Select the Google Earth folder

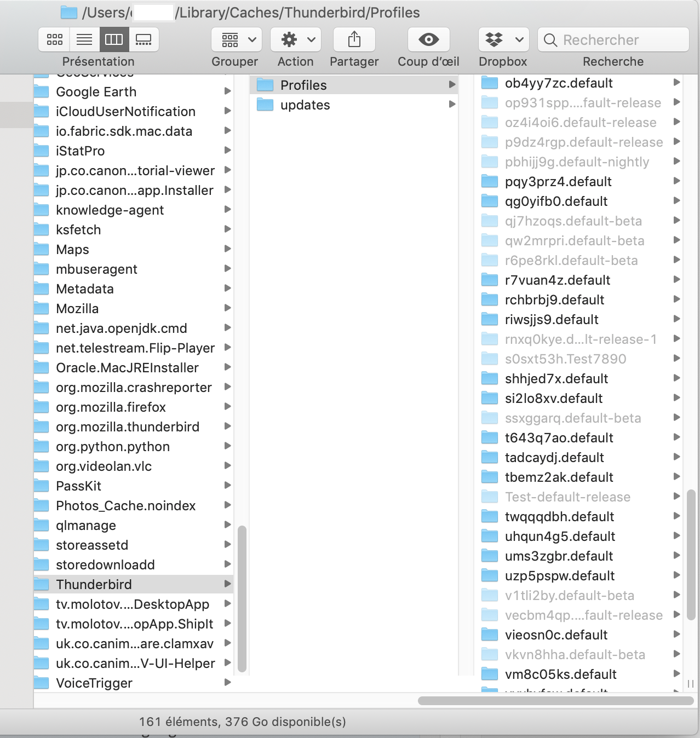coord(134,91)
